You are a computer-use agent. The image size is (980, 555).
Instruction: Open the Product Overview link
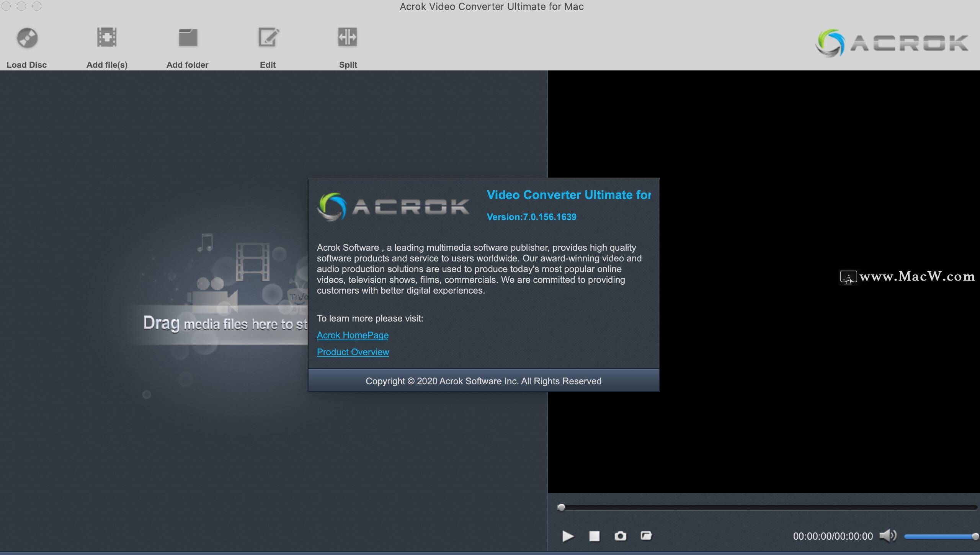(x=353, y=352)
